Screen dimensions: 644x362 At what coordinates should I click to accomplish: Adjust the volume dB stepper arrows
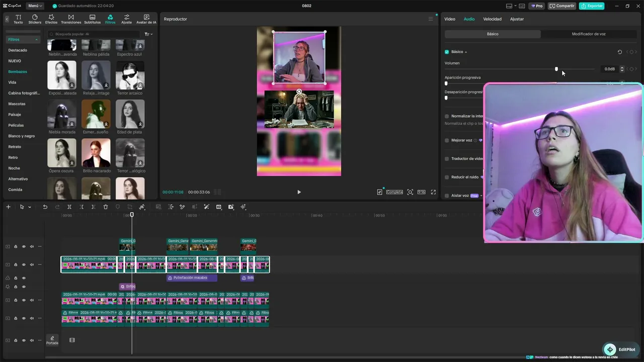(x=622, y=69)
